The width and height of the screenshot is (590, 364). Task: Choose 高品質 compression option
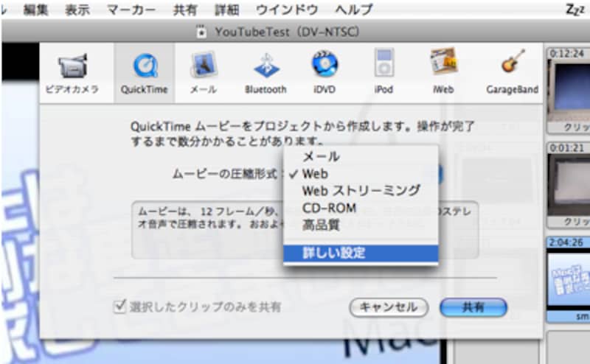point(361,225)
